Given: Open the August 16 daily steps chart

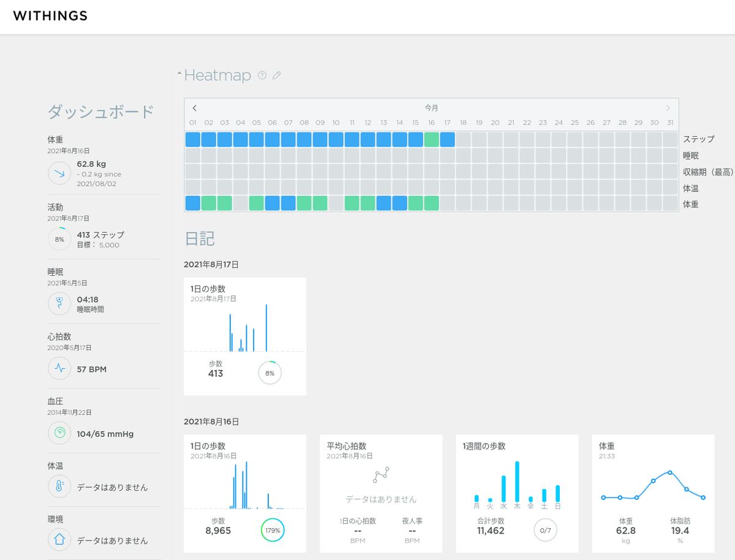Looking at the screenshot, I should [x=245, y=485].
